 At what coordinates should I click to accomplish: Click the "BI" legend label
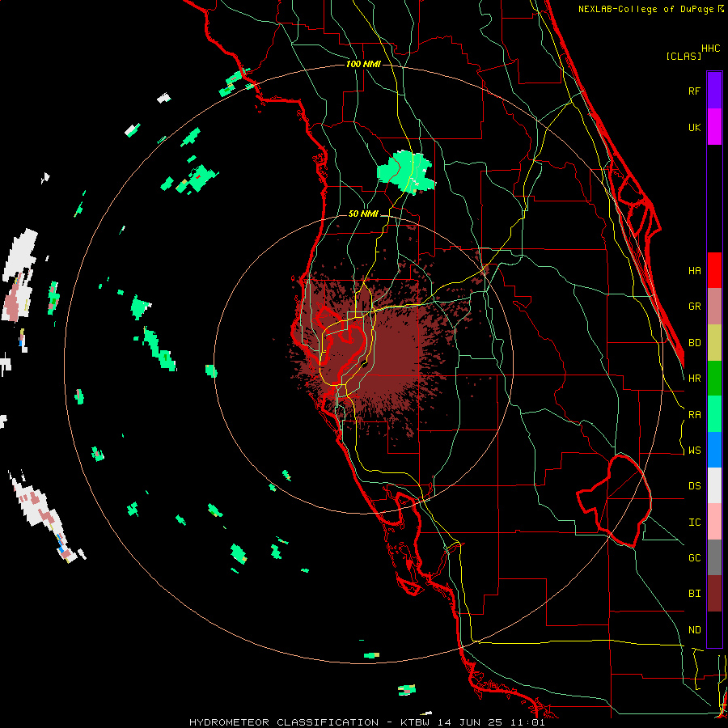tap(694, 594)
